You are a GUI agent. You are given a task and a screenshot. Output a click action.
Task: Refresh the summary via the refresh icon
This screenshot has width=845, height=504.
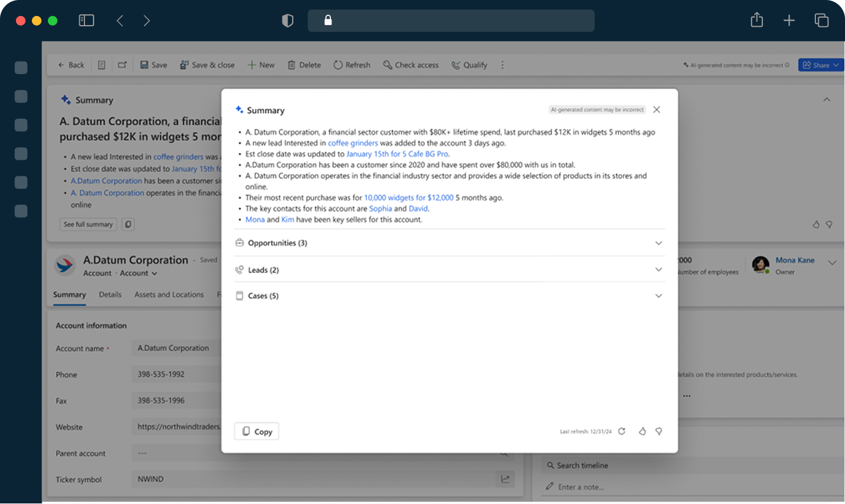[x=622, y=432]
